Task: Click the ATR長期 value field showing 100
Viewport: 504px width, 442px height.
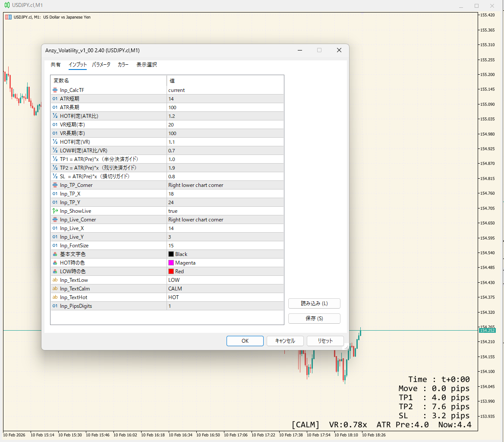Action: (173, 107)
